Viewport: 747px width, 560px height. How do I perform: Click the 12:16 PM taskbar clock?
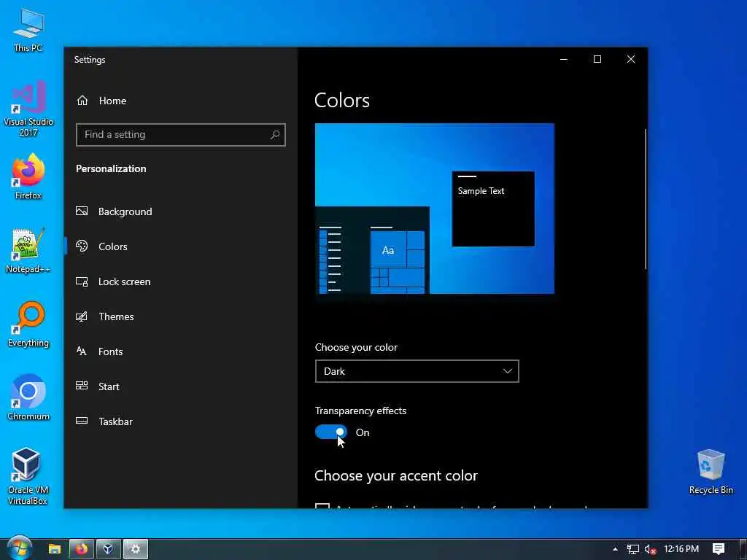pos(681,549)
